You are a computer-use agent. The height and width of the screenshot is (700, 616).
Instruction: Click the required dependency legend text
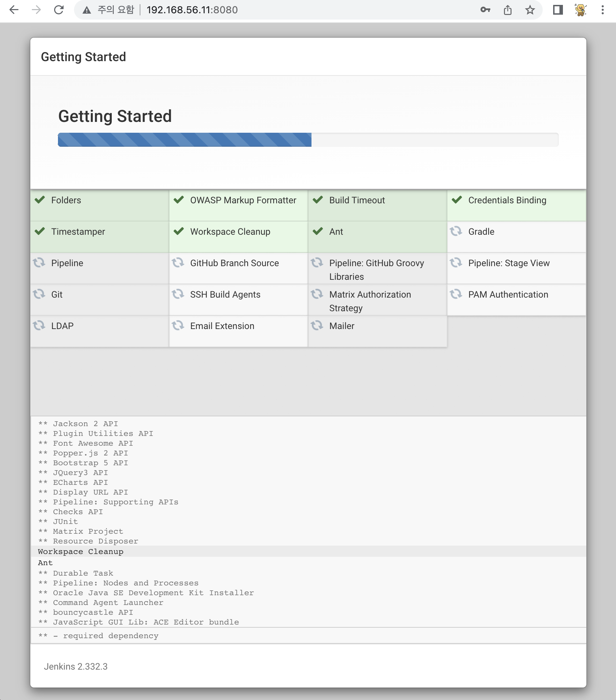click(98, 636)
